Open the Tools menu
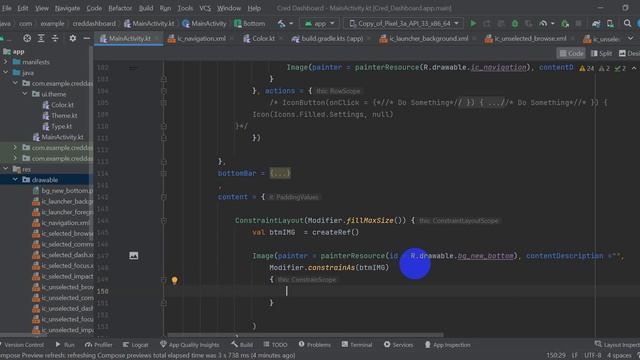Viewport: 640px width, 360px height. [185, 8]
